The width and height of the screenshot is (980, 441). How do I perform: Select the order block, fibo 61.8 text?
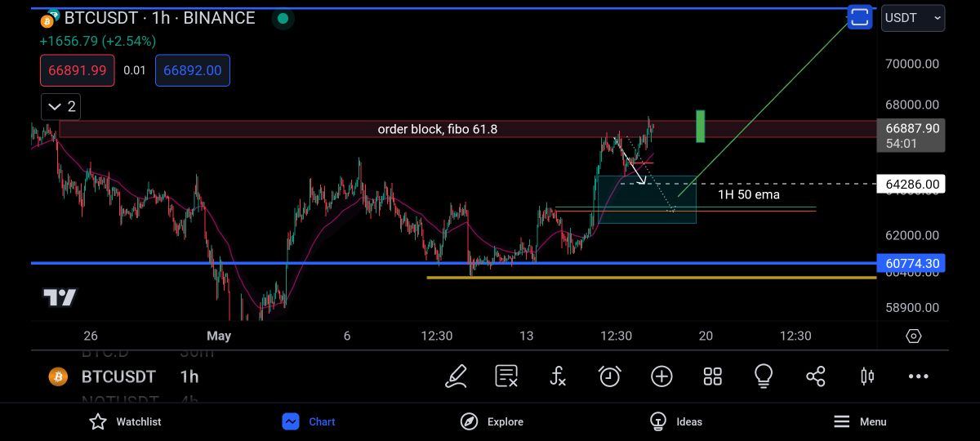437,129
